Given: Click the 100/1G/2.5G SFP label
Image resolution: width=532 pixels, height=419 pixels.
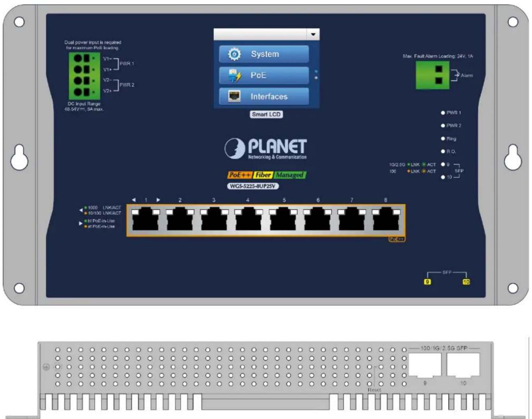Looking at the screenshot, I should point(444,348).
